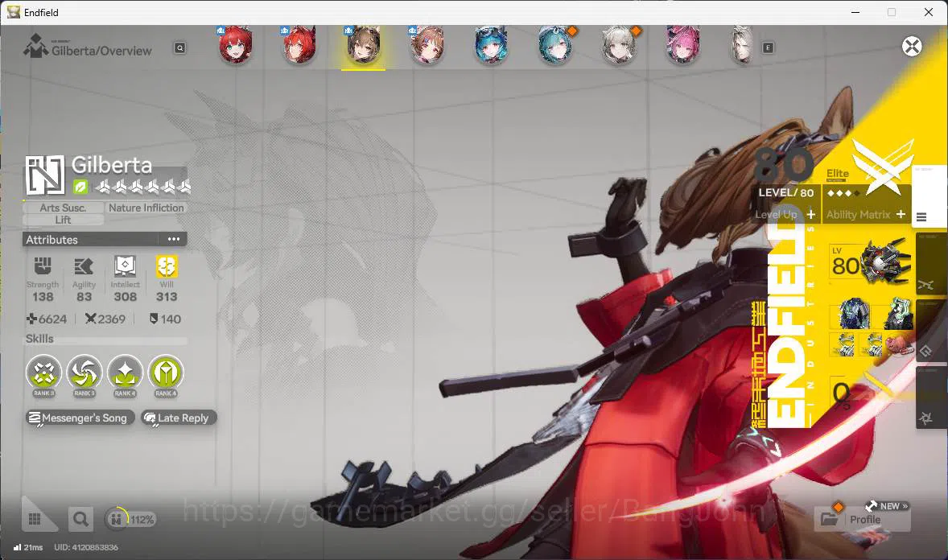Open the second silver accessory slot
The width and height of the screenshot is (948, 560).
872,344
